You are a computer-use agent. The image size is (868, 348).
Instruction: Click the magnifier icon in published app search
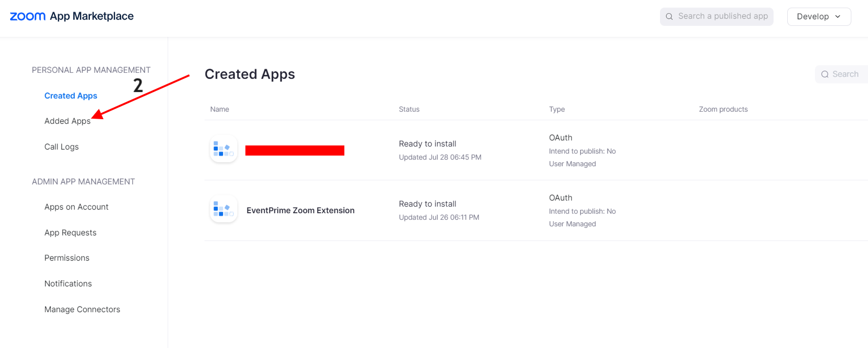(669, 17)
